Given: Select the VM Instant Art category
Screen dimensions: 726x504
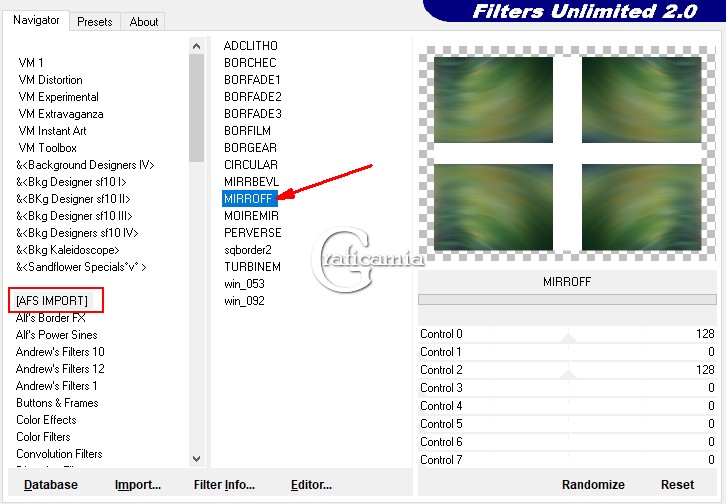Looking at the screenshot, I should [x=52, y=131].
